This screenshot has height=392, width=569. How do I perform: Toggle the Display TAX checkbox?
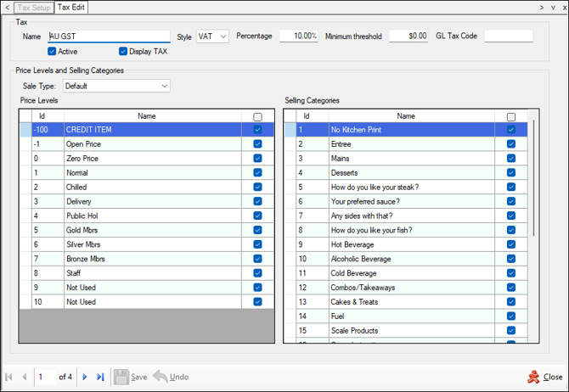coord(123,51)
